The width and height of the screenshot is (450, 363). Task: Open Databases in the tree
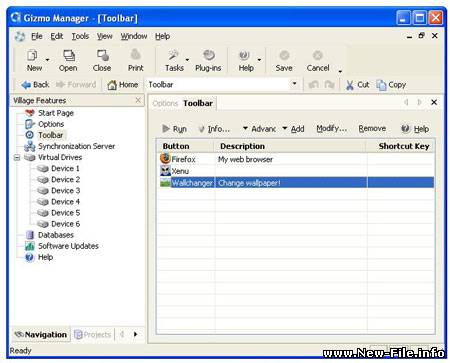pos(56,235)
